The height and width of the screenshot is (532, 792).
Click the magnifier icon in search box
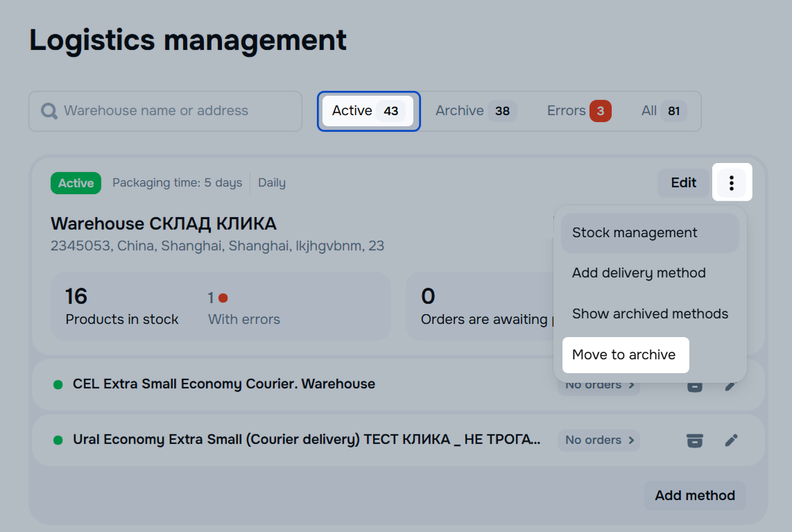[x=49, y=111]
